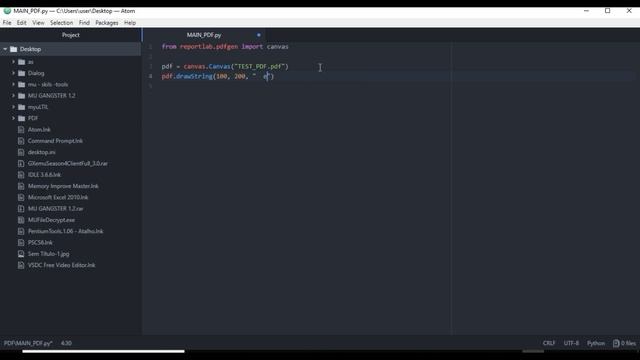Expand the mu - skils -tools folder chevron
Viewport: 640px width, 360px height.
pos(13,84)
